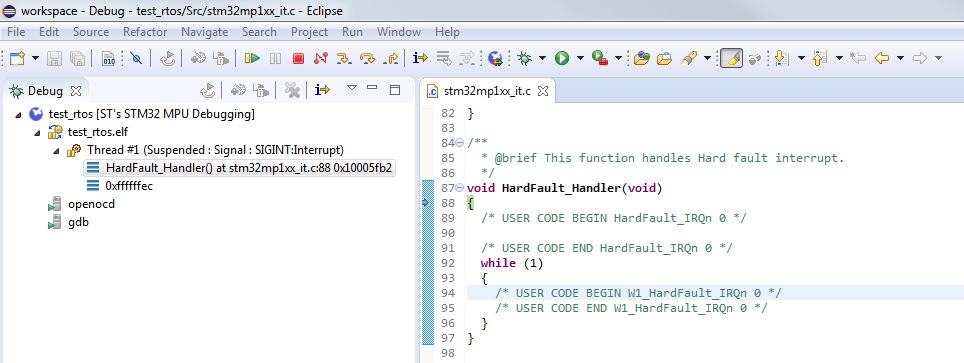Viewport: 964px width, 363px height.
Task: Click the Next Annotation down-arrow icon
Action: 782,58
